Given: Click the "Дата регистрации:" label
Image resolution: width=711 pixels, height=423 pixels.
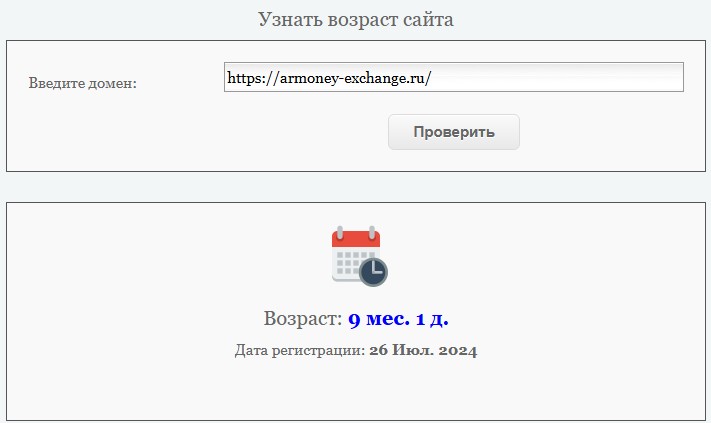Looking at the screenshot, I should click(300, 350).
